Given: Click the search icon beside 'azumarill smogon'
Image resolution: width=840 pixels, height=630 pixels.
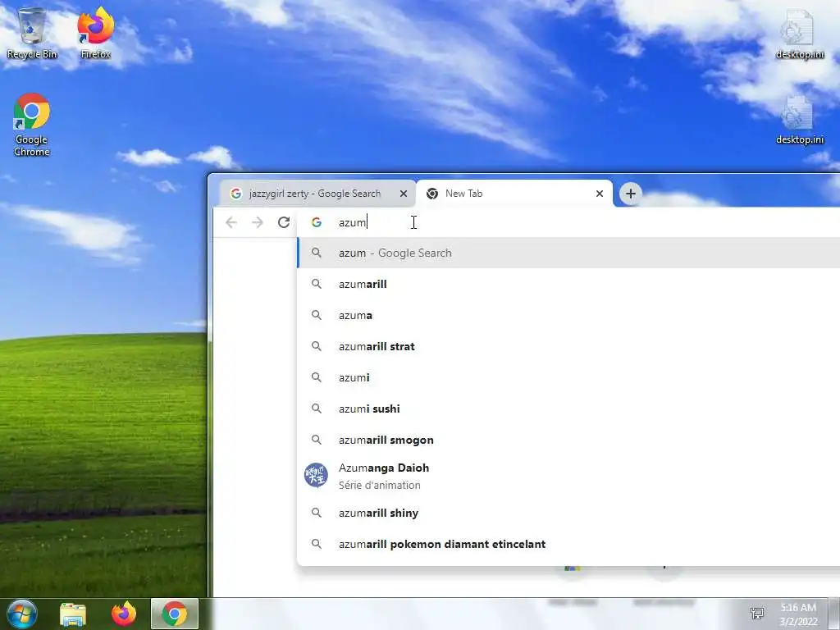Looking at the screenshot, I should [317, 440].
